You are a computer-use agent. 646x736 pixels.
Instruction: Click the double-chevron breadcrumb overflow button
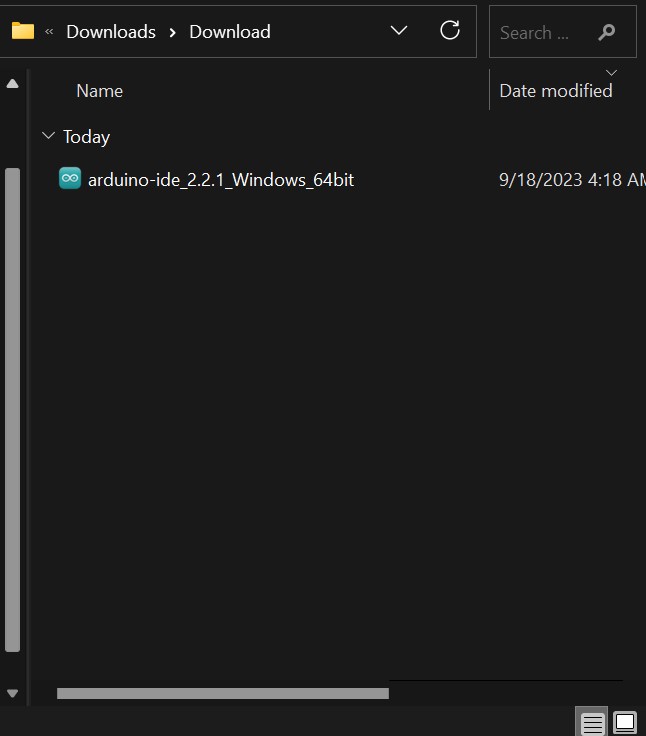pyautogui.click(x=49, y=31)
